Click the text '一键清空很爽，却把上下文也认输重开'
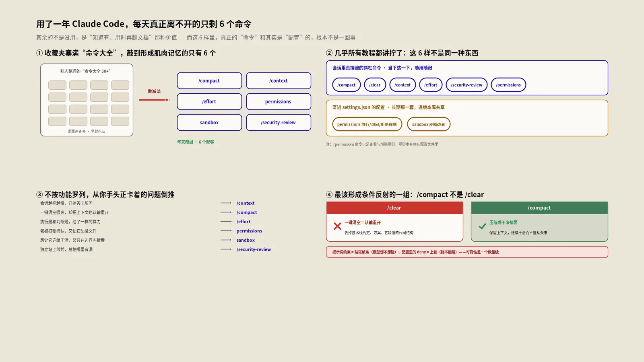The image size is (644, 362). tap(74, 212)
